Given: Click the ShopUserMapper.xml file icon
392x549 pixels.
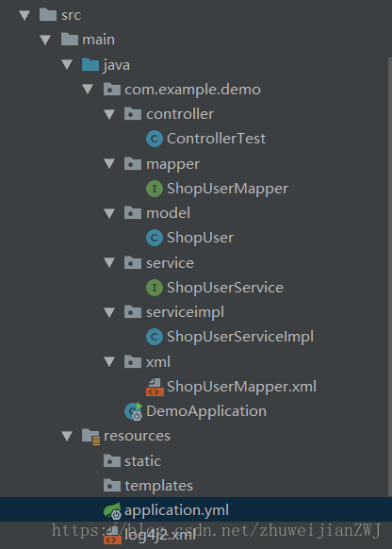Looking at the screenshot, I should point(155,387).
